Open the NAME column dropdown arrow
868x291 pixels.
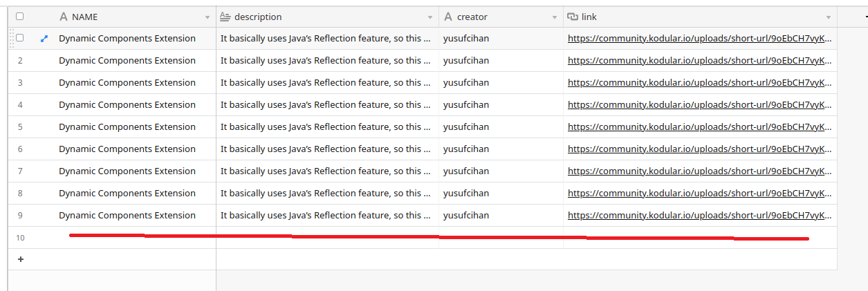(207, 17)
